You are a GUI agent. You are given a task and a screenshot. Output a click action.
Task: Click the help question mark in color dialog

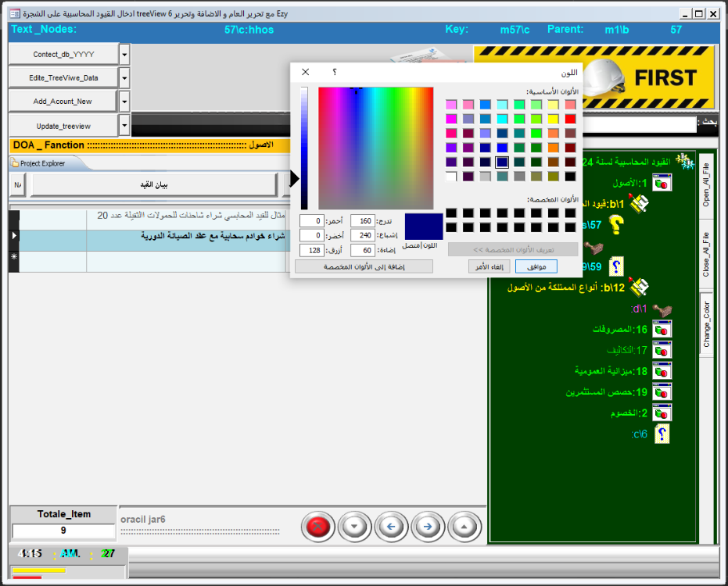pyautogui.click(x=335, y=72)
